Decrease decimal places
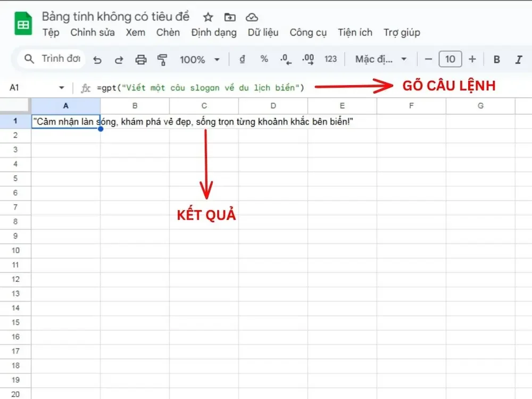Screen dimensions: 532x399 point(286,60)
